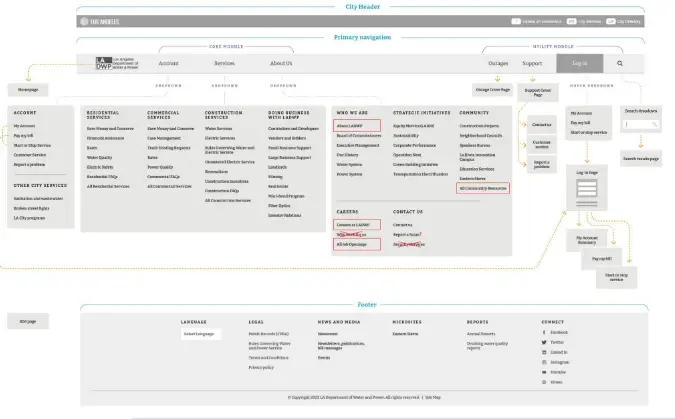Select the Customer service box under Support
This screenshot has width=675, height=419.
pyautogui.click(x=542, y=144)
